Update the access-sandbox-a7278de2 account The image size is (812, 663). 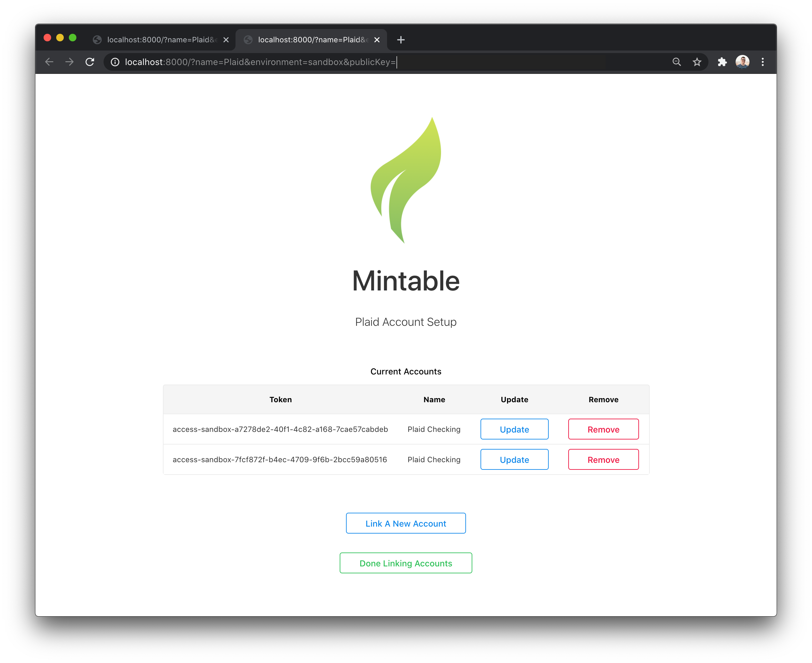click(515, 429)
